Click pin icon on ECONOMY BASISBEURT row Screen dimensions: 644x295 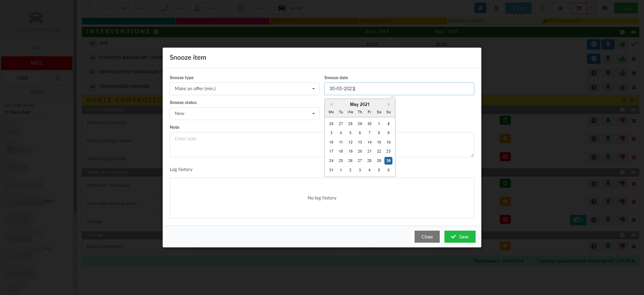click(608, 59)
